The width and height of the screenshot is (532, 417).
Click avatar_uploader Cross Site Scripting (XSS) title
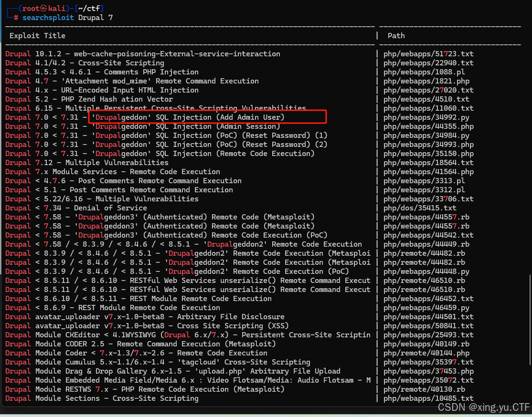pos(147,326)
